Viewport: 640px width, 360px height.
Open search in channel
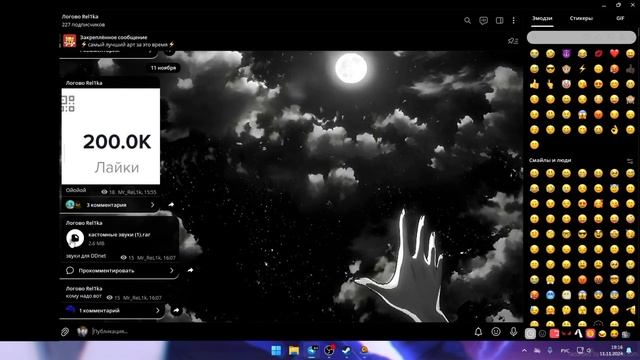click(x=467, y=20)
